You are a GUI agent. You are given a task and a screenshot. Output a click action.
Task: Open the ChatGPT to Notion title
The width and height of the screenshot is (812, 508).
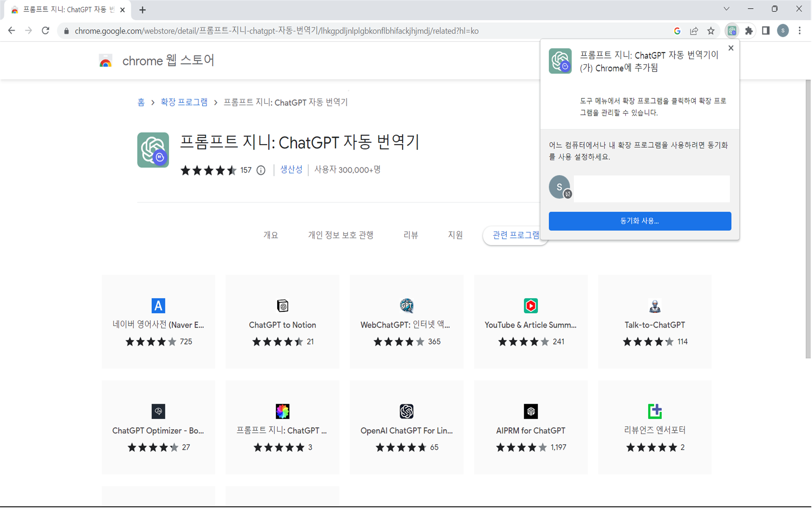(x=283, y=325)
